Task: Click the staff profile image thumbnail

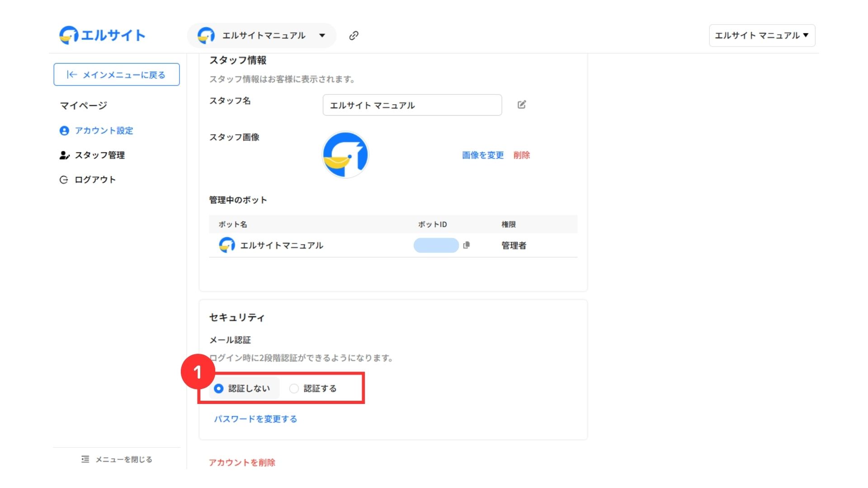Action: point(345,155)
